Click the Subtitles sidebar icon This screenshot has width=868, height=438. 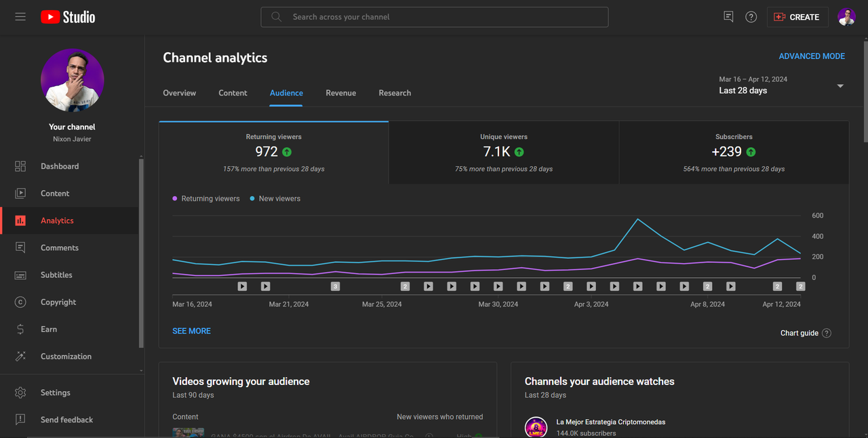pyautogui.click(x=20, y=275)
